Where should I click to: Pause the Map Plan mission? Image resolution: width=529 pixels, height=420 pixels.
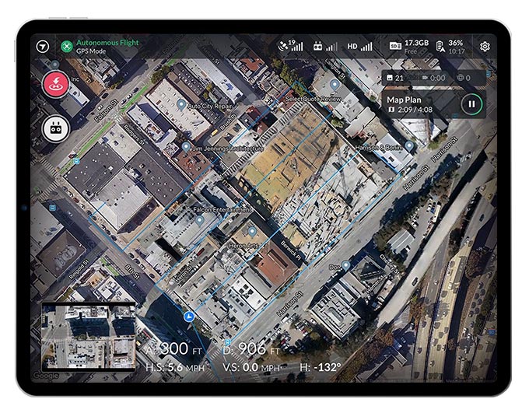pyautogui.click(x=471, y=104)
